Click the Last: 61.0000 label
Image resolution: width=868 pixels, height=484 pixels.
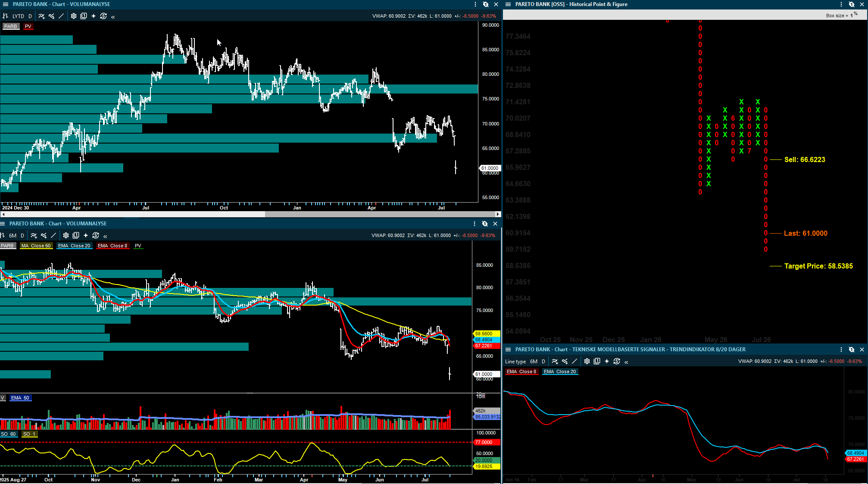pyautogui.click(x=806, y=233)
